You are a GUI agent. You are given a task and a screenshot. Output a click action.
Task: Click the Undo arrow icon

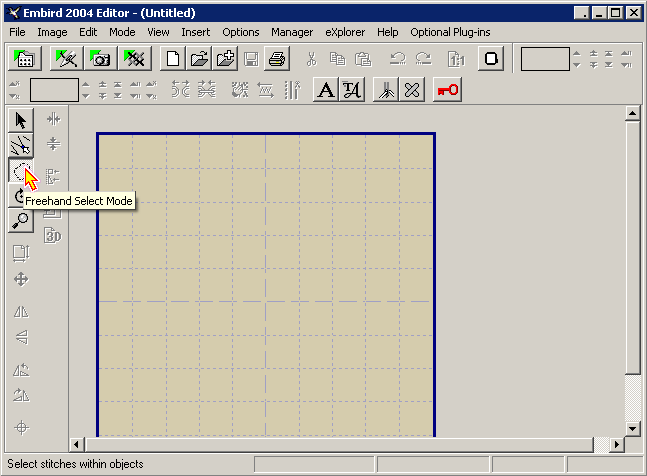(x=398, y=59)
